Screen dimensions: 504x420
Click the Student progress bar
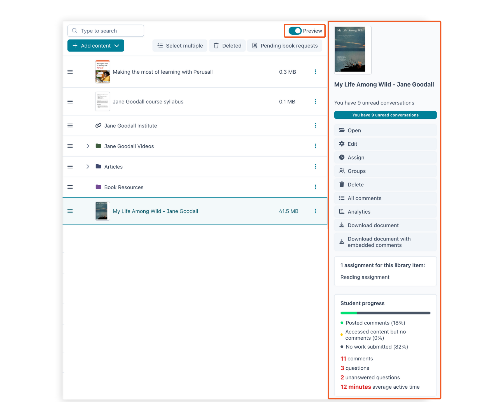pyautogui.click(x=385, y=313)
